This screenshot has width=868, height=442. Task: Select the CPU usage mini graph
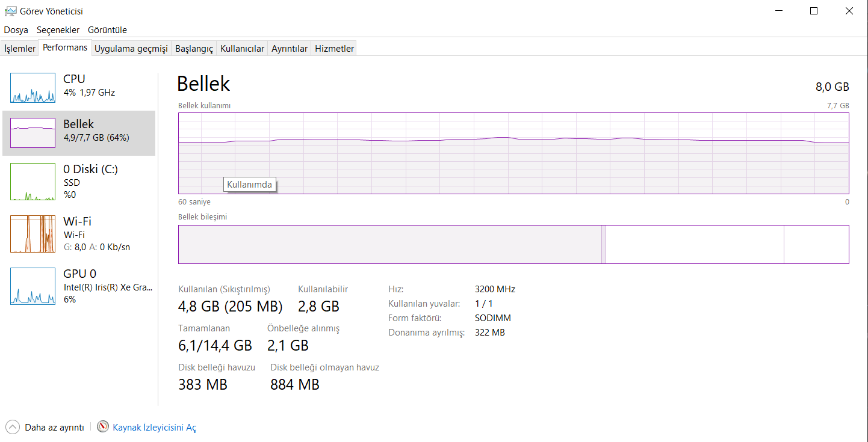point(33,88)
